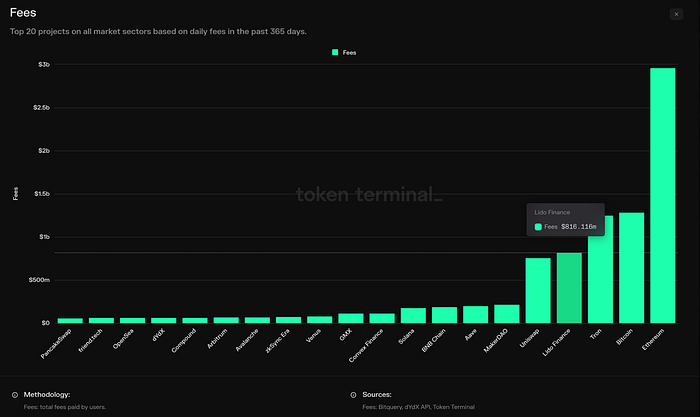
Task: Click the $2b y-axis label
Action: pyautogui.click(x=44, y=151)
